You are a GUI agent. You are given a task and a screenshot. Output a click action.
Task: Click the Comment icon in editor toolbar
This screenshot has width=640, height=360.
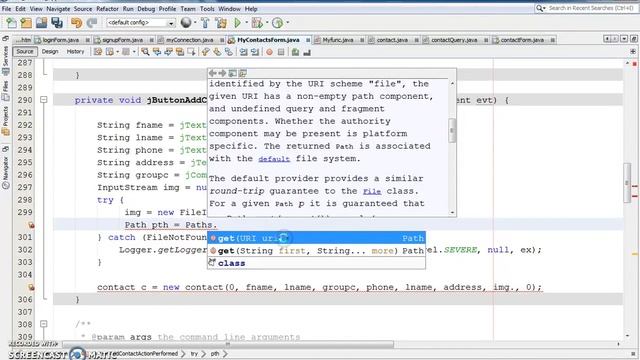click(295, 52)
